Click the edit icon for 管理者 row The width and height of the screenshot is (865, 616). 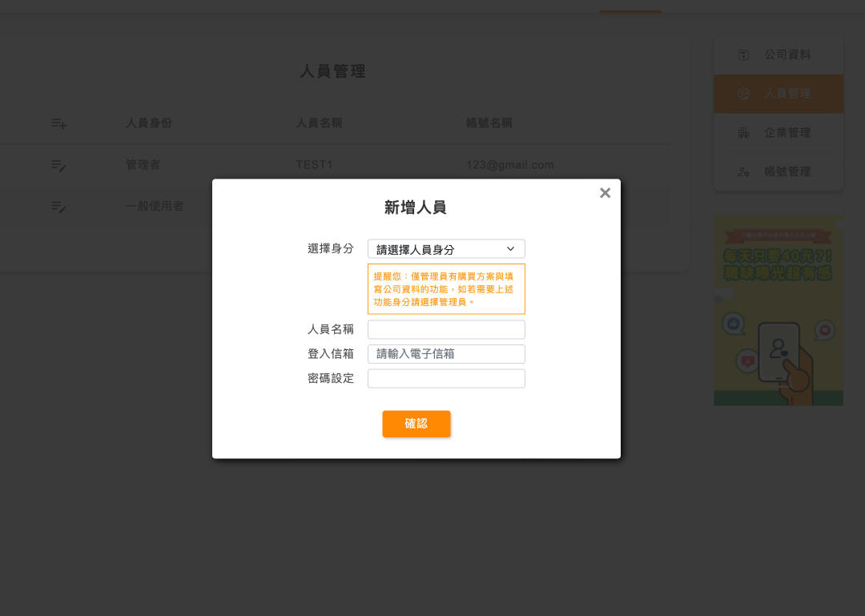point(58,165)
